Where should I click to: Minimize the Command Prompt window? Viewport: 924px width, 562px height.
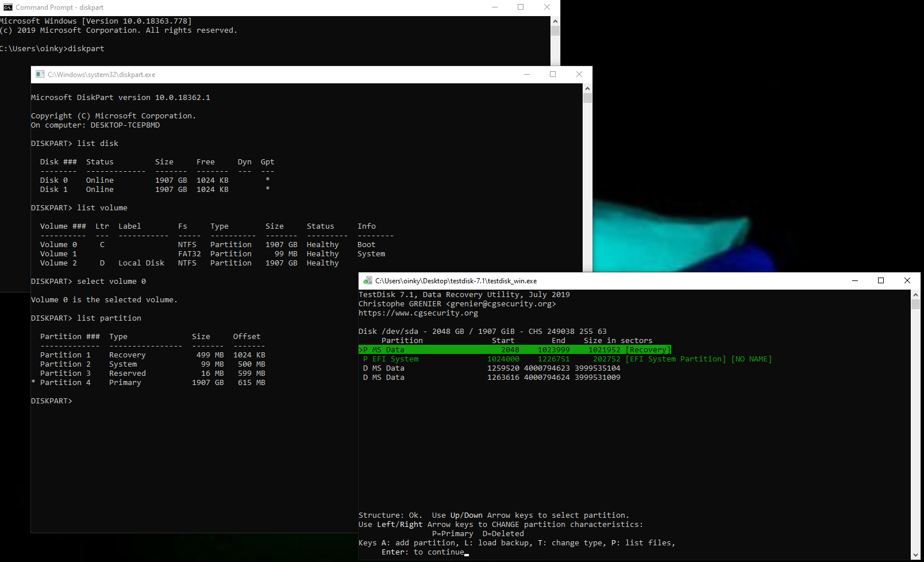tap(495, 7)
